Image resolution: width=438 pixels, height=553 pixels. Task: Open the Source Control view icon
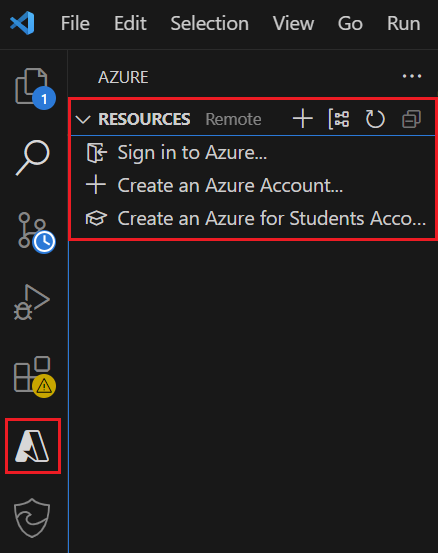tap(35, 232)
